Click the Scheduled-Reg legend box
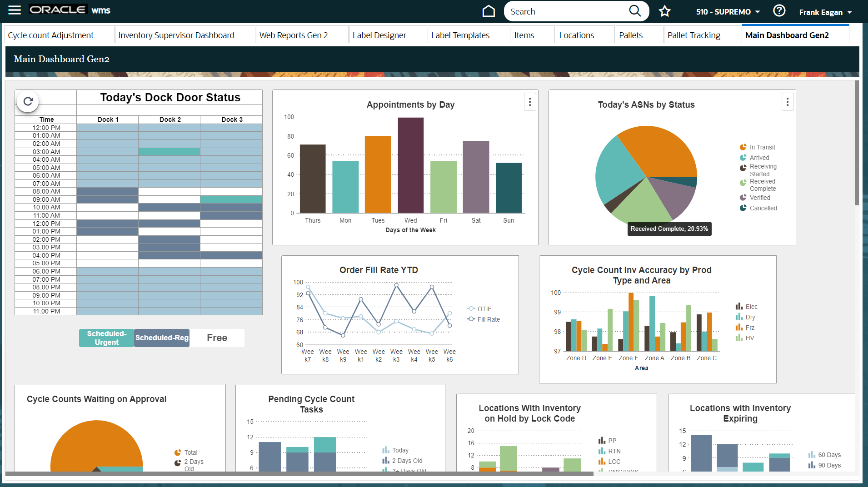 point(162,338)
